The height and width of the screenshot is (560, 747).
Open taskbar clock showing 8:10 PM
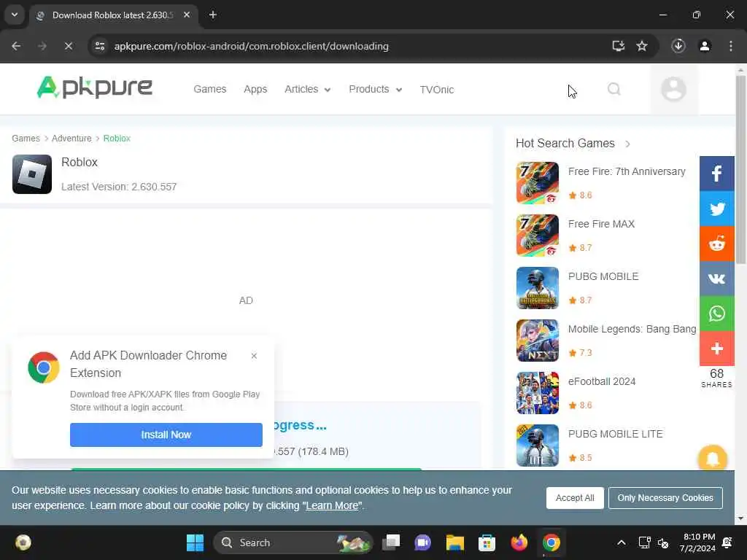(x=697, y=542)
